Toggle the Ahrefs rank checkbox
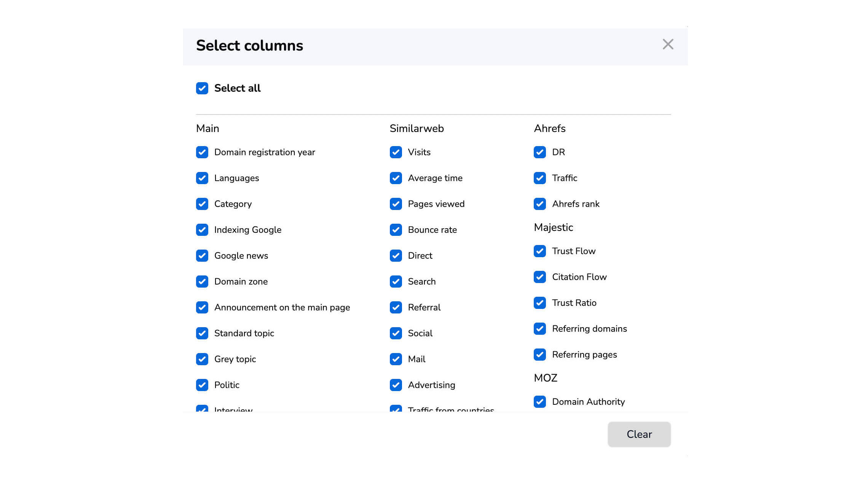This screenshot has width=868, height=482. coord(540,204)
